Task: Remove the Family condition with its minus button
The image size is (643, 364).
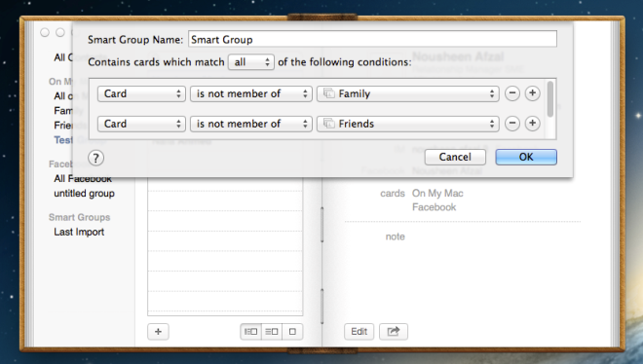Action: coord(512,93)
